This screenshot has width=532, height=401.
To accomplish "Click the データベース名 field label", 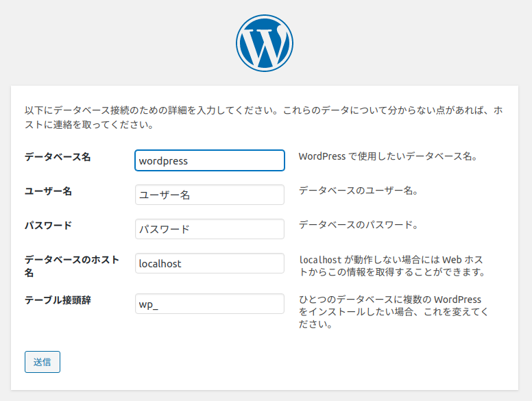I will 58,157.
